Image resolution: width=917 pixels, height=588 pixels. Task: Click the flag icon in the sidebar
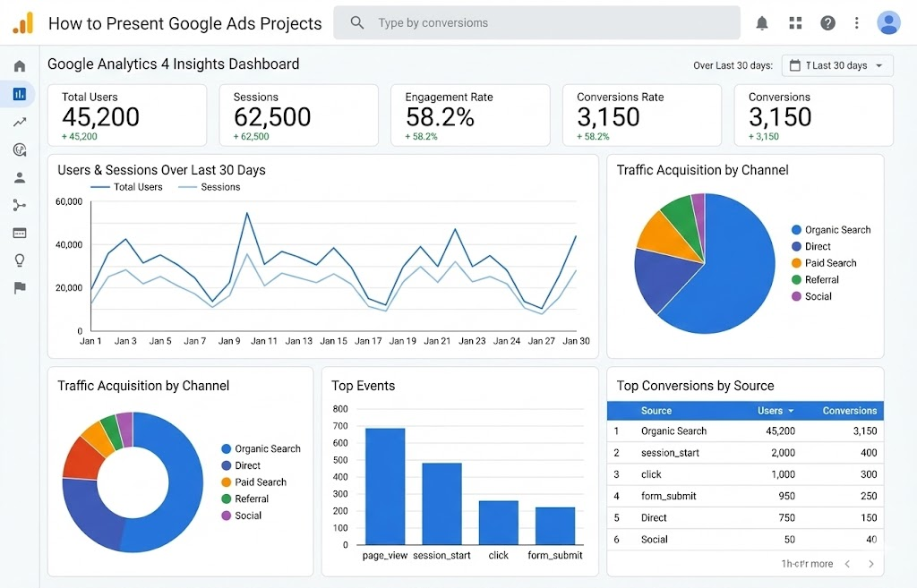20,288
